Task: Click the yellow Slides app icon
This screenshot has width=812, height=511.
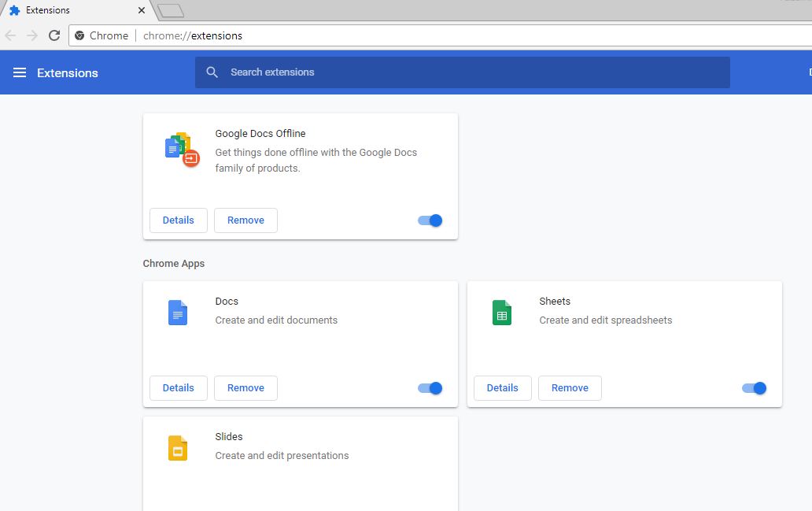Action: (x=178, y=448)
